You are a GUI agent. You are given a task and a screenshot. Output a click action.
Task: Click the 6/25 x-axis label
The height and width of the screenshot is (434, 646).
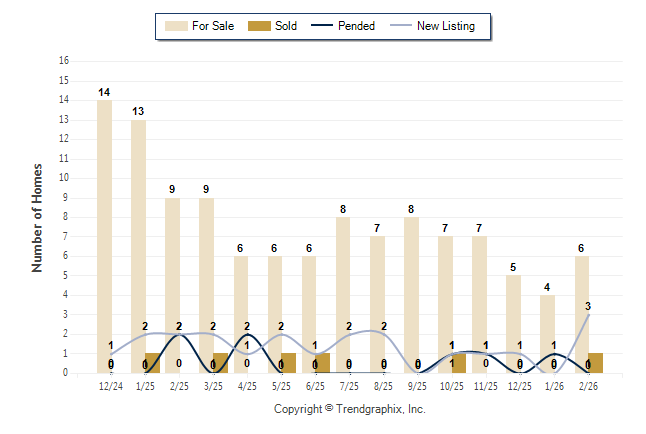[316, 384]
